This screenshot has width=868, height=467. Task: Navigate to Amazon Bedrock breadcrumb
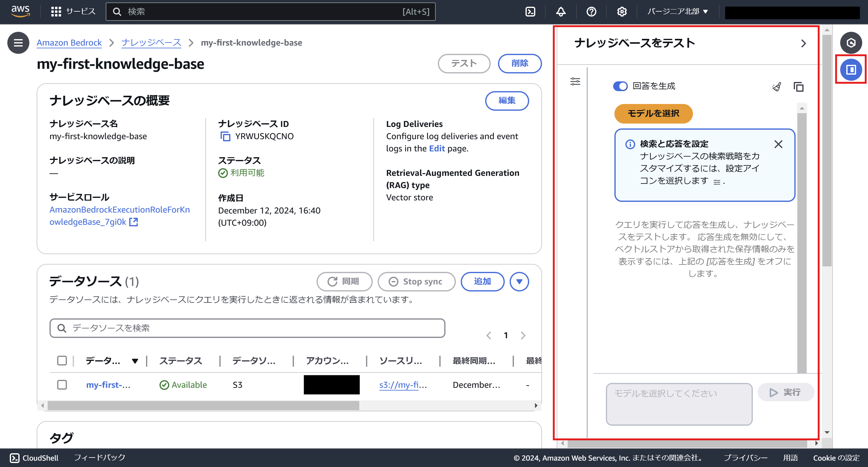(69, 43)
